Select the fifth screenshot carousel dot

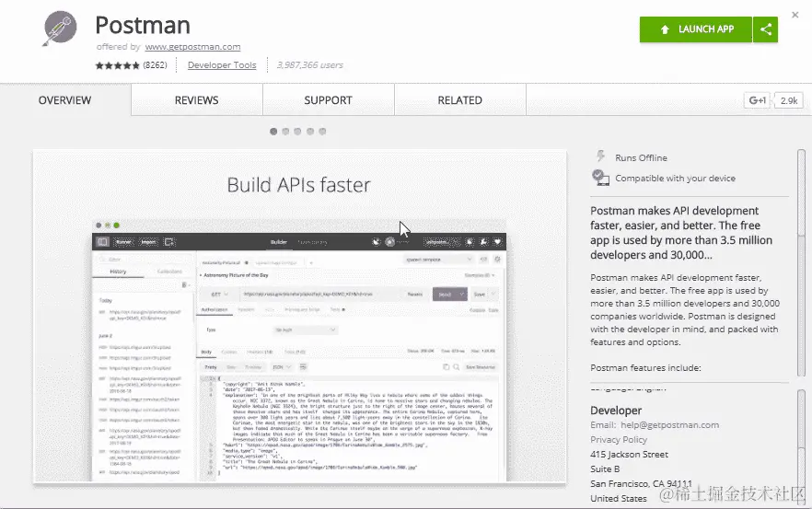pyautogui.click(x=322, y=132)
